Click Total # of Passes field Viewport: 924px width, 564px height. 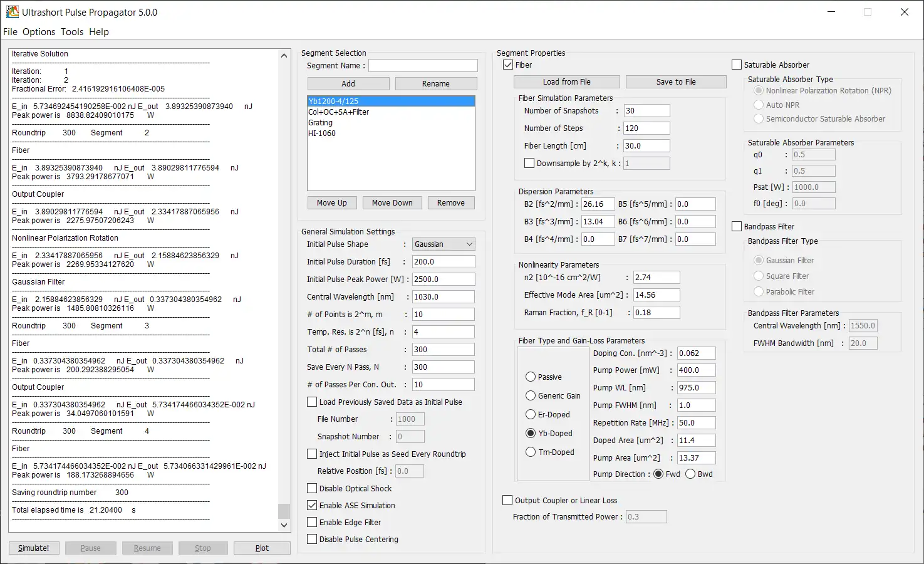pos(444,350)
